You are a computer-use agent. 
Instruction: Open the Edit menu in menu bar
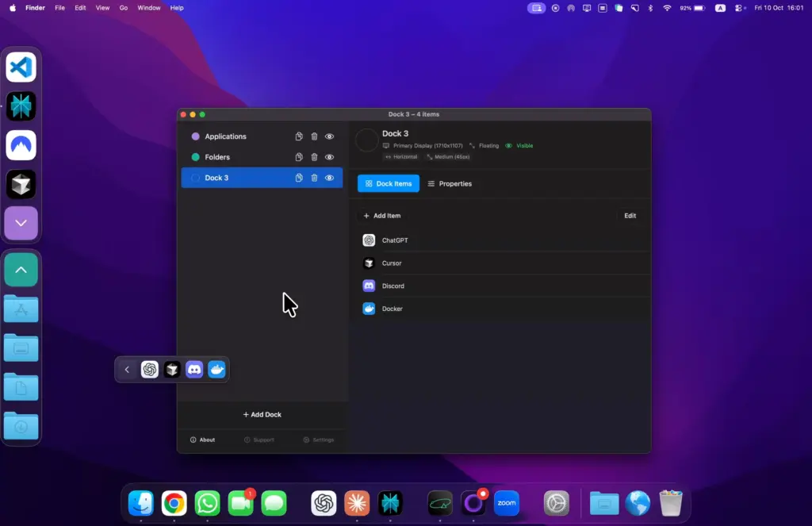click(x=80, y=8)
